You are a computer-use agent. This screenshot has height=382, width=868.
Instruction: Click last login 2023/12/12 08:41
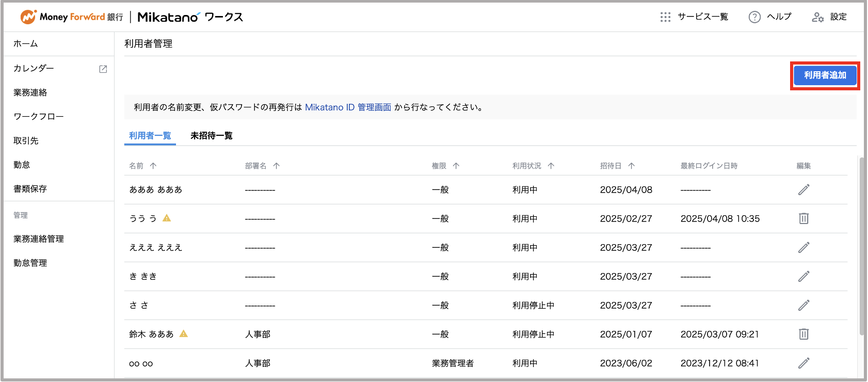pyautogui.click(x=720, y=363)
